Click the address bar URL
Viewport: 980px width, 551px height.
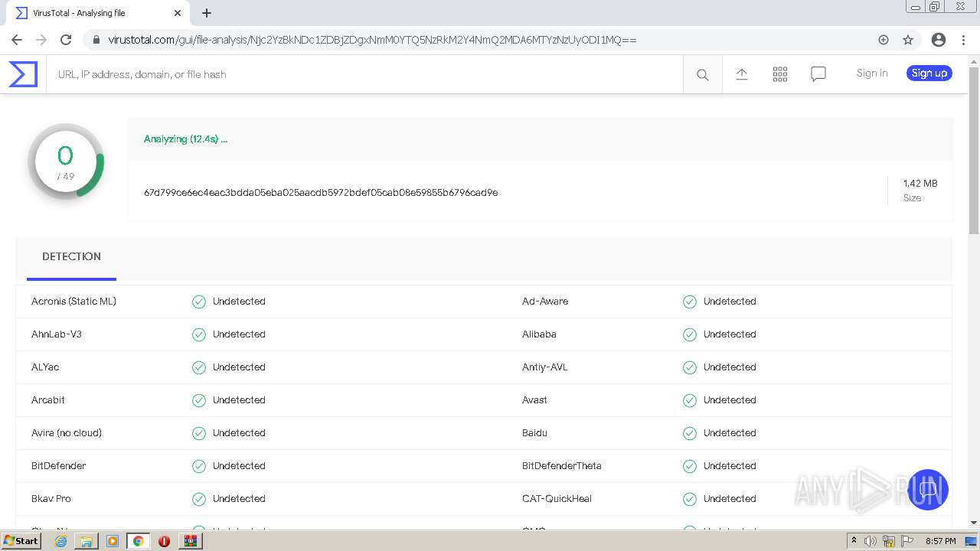click(372, 40)
